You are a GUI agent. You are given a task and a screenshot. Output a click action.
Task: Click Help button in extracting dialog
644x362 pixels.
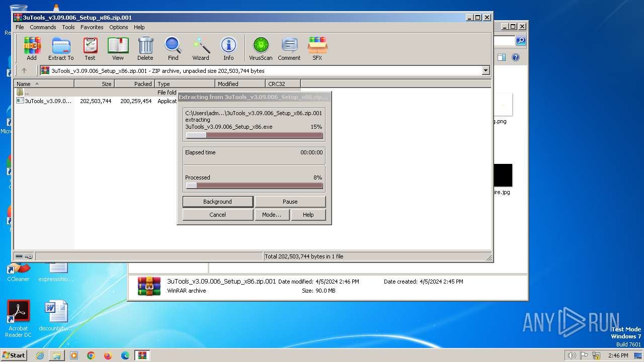(308, 215)
